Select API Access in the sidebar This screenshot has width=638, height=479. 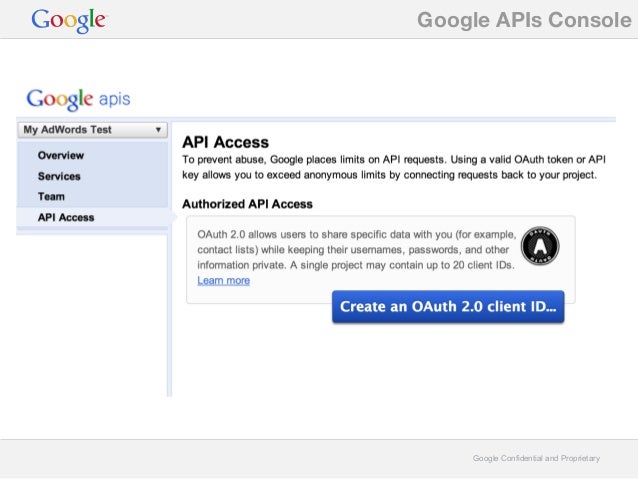click(x=66, y=217)
